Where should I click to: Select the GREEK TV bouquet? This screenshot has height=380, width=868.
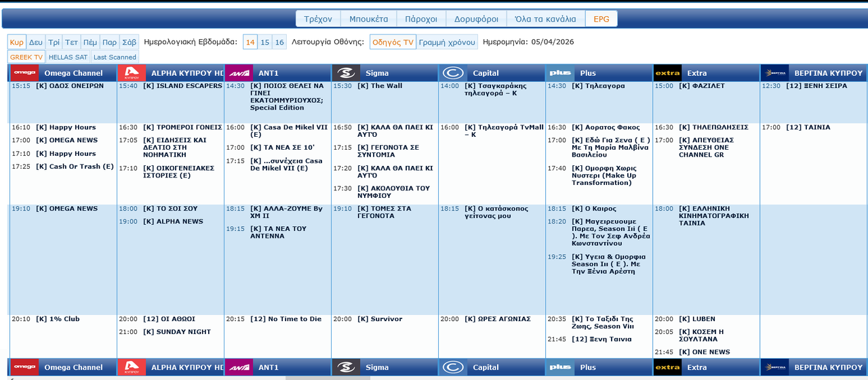(26, 57)
